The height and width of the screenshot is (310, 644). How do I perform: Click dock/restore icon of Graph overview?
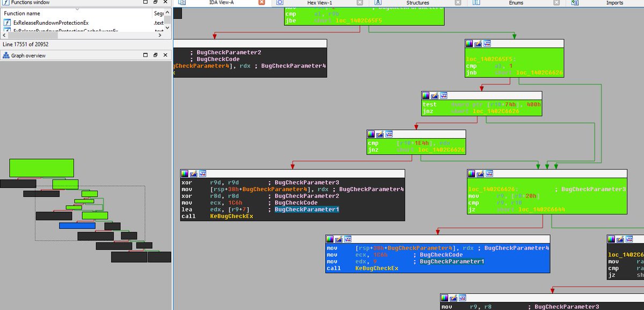click(155, 55)
